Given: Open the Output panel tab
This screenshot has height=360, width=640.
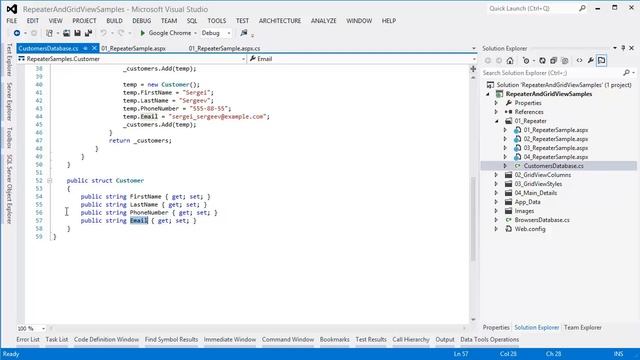Looking at the screenshot, I should 445,339.
